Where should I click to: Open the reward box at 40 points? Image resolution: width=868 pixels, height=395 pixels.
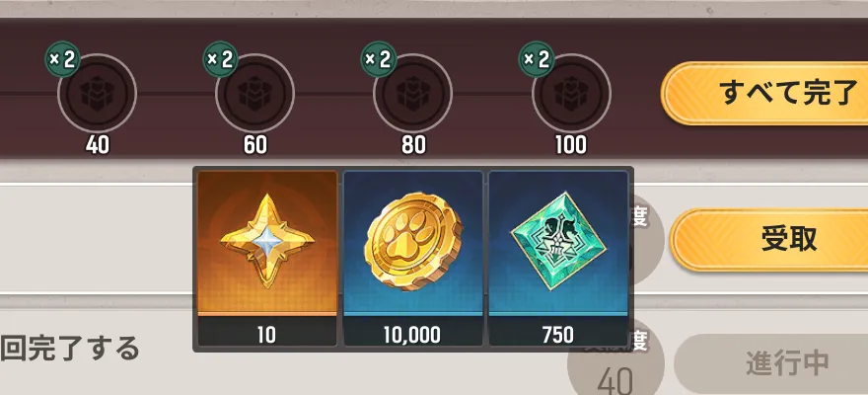tap(97, 93)
